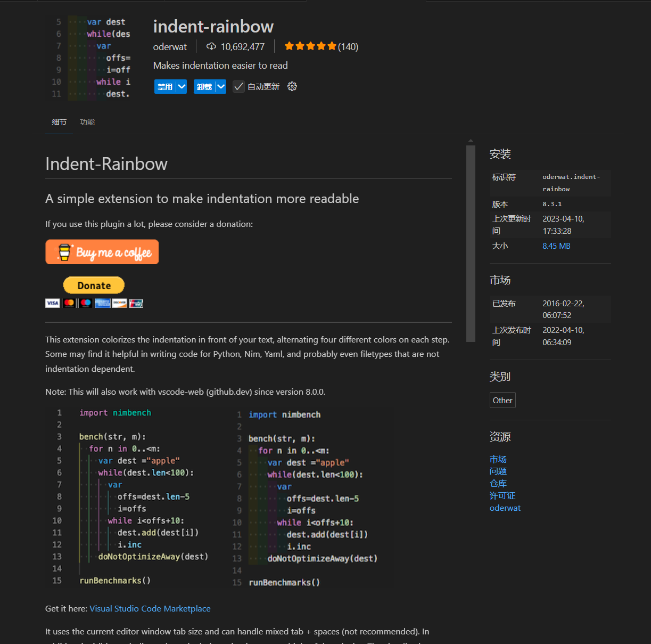The height and width of the screenshot is (644, 651).
Task: Switch to the 细节 tab
Action: point(59,122)
